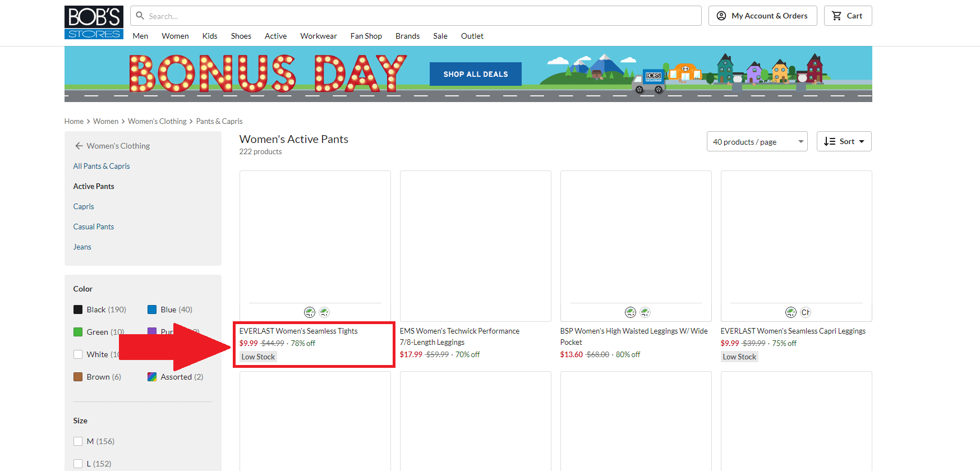Open the Capris category link
980x471 pixels.
point(84,206)
